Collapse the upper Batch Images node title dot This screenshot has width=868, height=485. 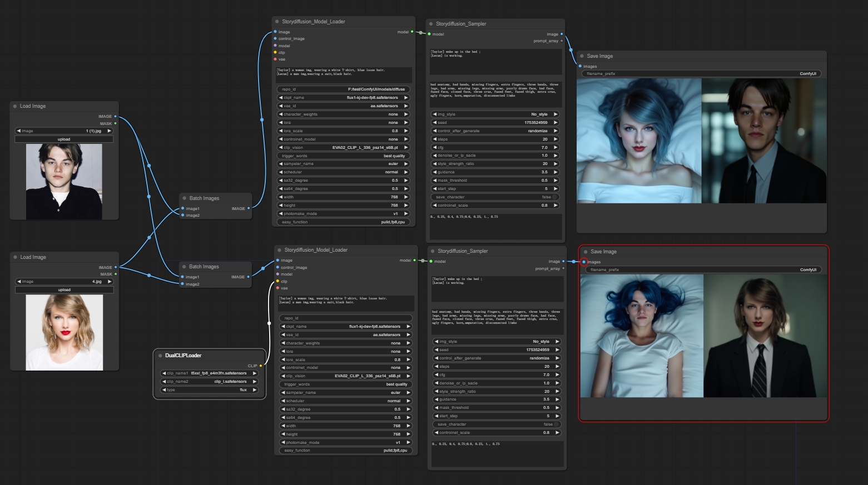[x=185, y=198]
